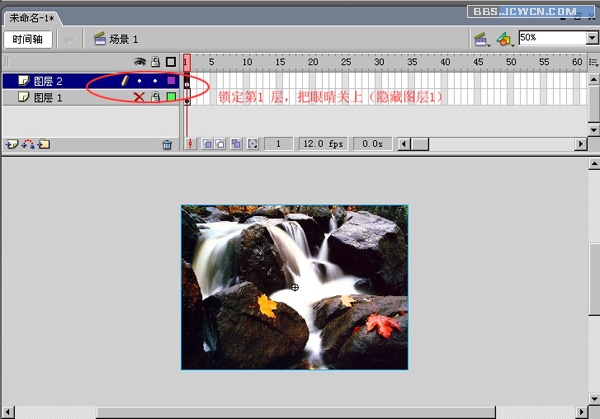Click green outline swatch of 图层 1

click(171, 97)
